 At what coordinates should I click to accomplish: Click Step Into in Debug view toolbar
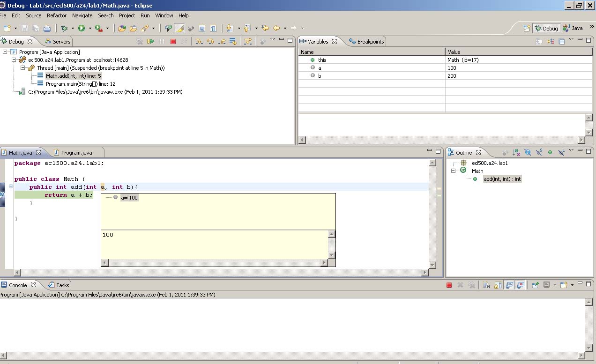click(x=199, y=41)
